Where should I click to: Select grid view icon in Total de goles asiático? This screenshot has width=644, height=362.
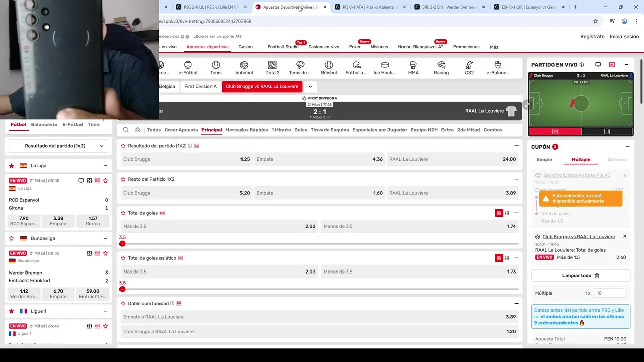tap(499, 258)
